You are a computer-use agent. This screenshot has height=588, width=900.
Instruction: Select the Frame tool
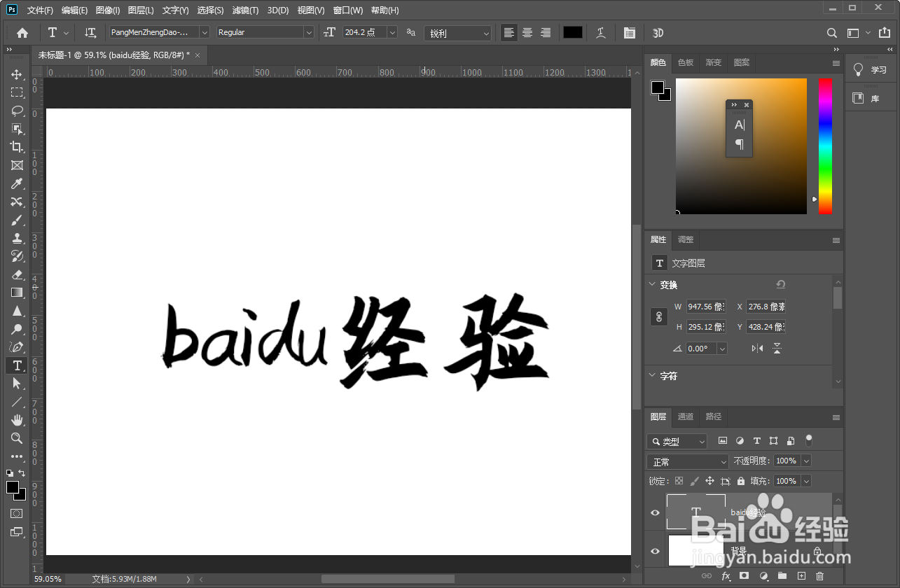pos(17,165)
